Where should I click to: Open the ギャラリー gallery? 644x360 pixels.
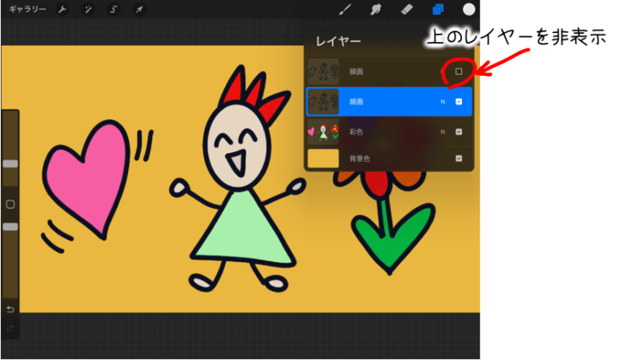pyautogui.click(x=27, y=9)
